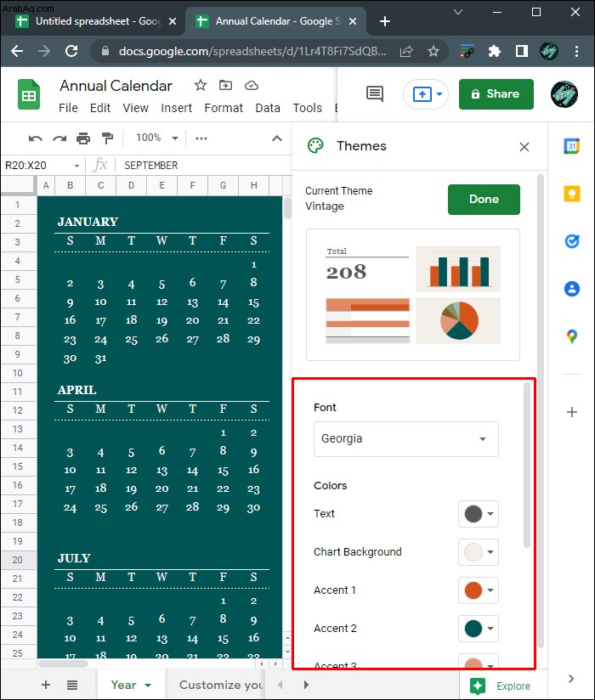
Task: Star the Annual Calendar document
Action: (201, 85)
